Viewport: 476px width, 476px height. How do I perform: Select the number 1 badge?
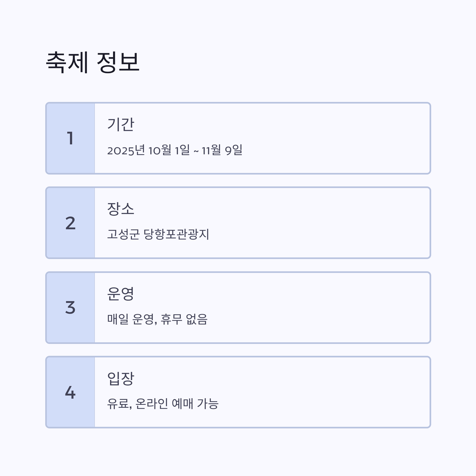coord(70,138)
